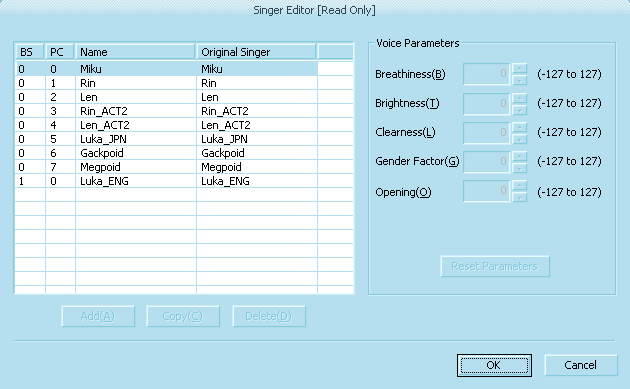Screen dimensions: 630x389
Task: Click the Breathiness(B) label
Action: point(410,74)
